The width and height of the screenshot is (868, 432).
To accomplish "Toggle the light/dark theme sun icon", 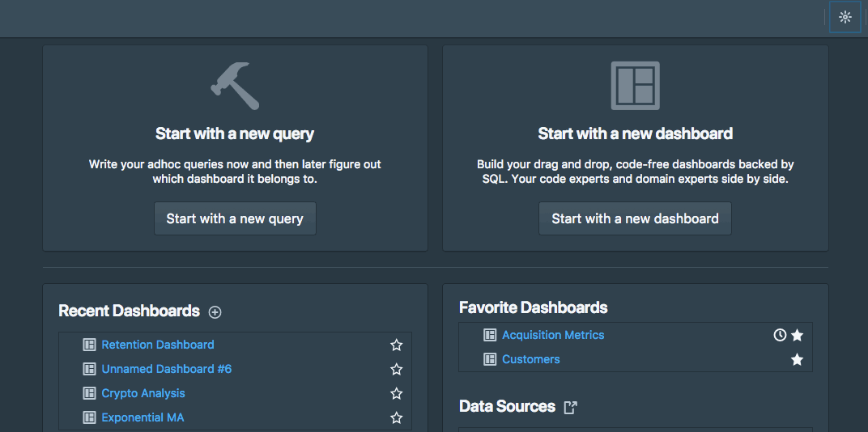I will 845,17.
